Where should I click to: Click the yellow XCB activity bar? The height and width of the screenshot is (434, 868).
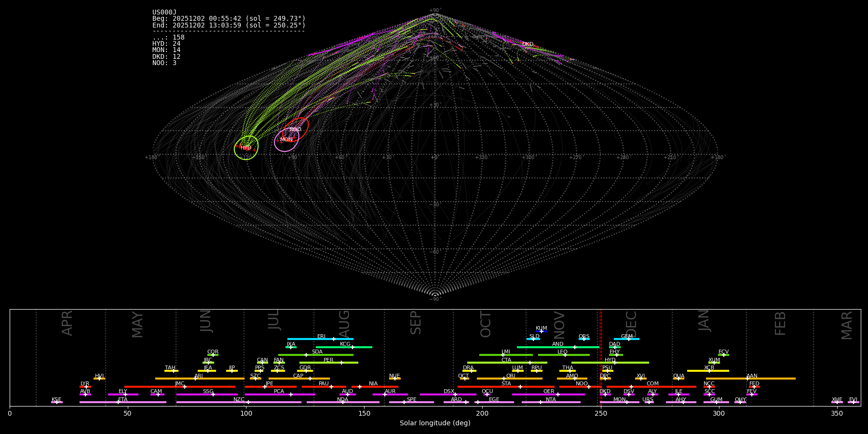click(708, 371)
